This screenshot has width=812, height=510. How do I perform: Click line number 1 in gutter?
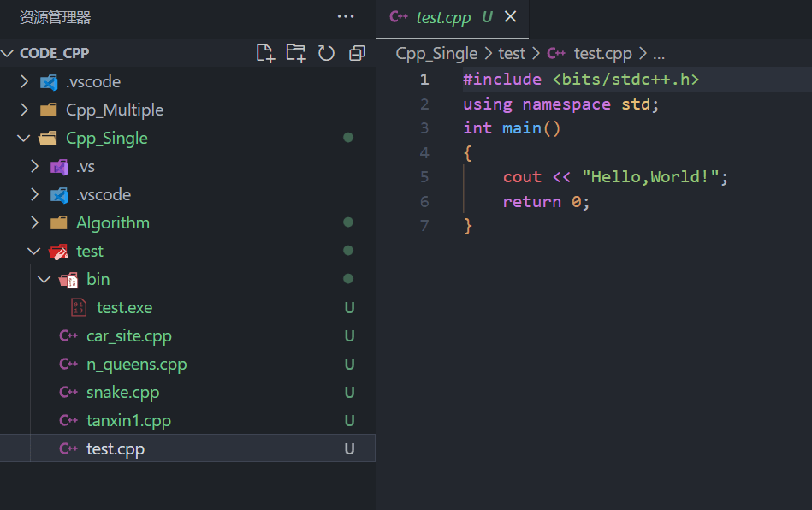(x=424, y=80)
